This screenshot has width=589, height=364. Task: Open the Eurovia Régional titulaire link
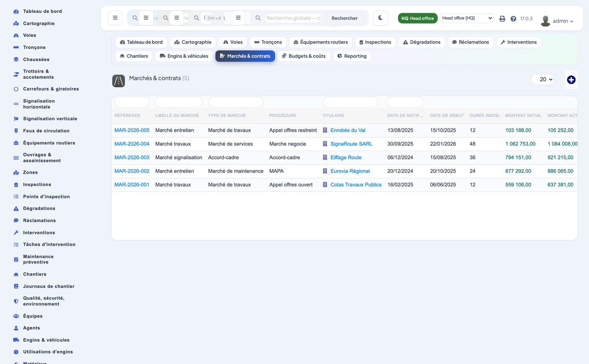point(350,171)
